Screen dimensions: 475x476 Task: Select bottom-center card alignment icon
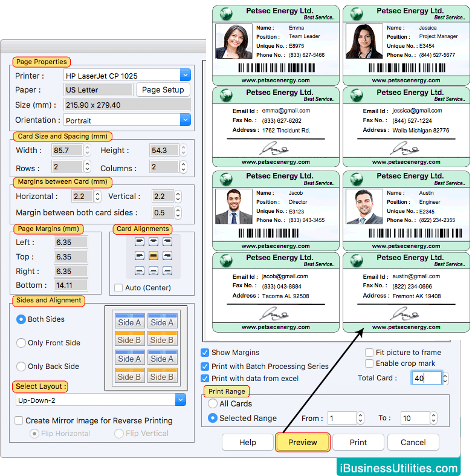point(153,270)
